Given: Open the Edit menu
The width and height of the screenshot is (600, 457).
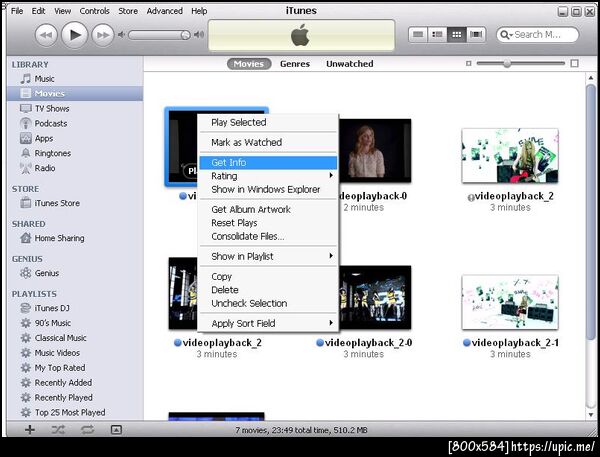Looking at the screenshot, I should (38, 11).
